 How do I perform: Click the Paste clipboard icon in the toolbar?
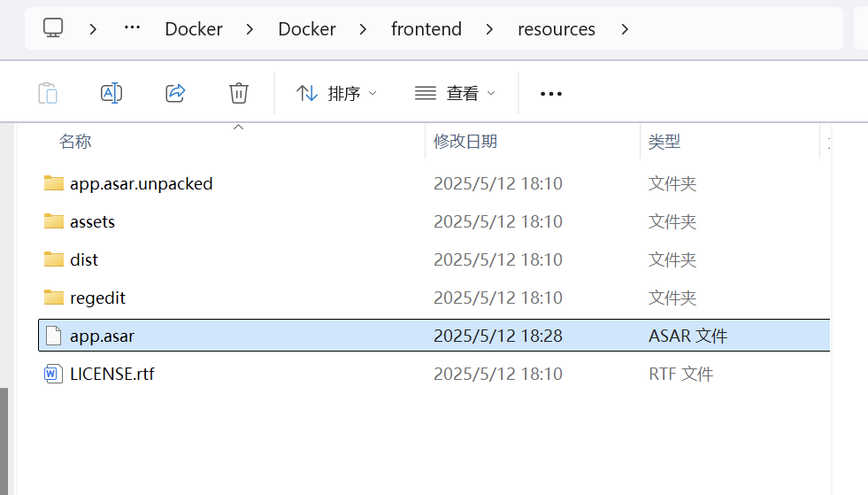[x=48, y=93]
